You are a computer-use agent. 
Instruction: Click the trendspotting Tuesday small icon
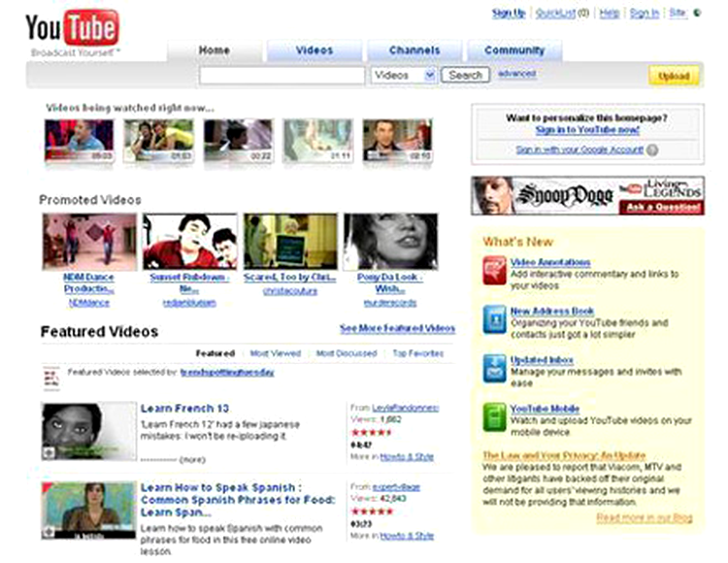click(50, 377)
